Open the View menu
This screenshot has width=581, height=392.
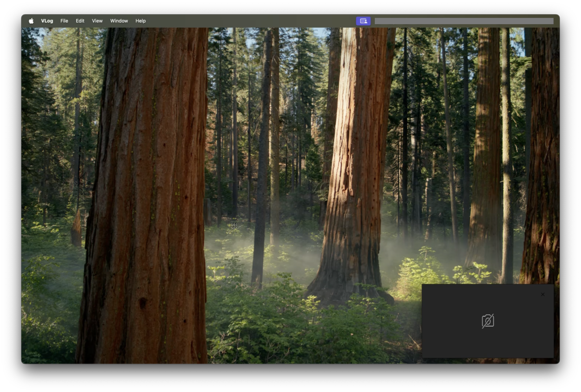[97, 21]
